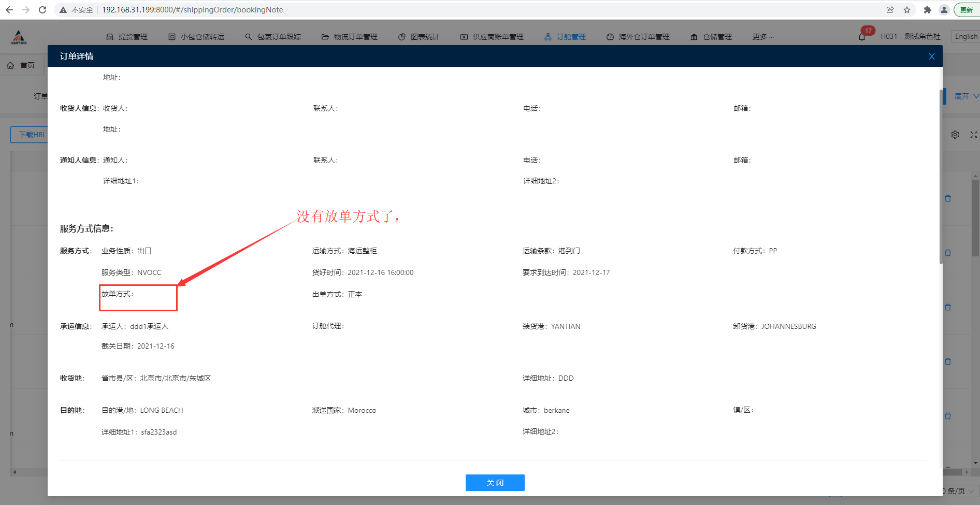980x505 pixels.
Task: Toggle fullscreen table view icon
Action: (973, 135)
